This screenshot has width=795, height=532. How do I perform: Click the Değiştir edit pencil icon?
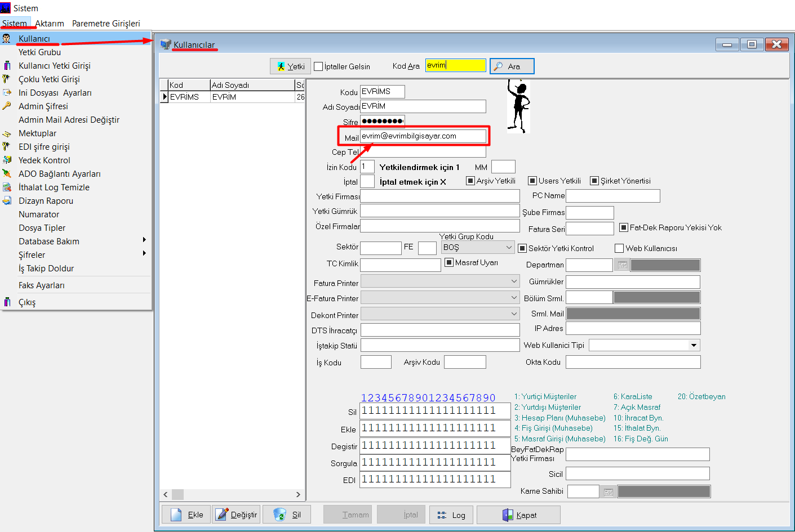coord(222,515)
